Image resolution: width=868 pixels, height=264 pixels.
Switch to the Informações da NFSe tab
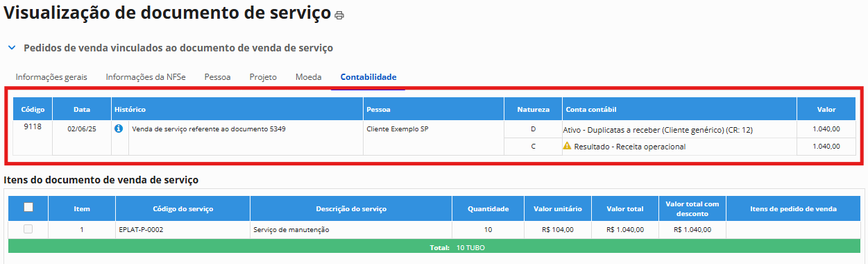pyautogui.click(x=146, y=77)
